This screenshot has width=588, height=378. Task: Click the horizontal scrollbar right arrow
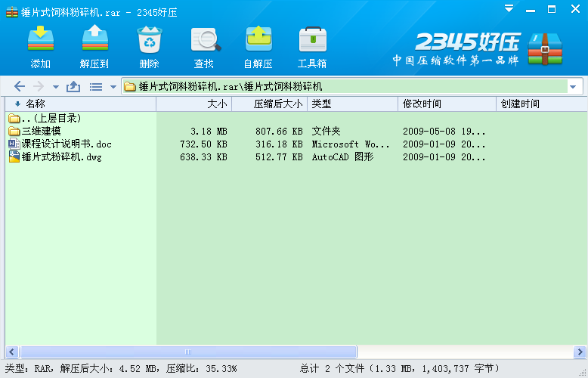(x=580, y=352)
